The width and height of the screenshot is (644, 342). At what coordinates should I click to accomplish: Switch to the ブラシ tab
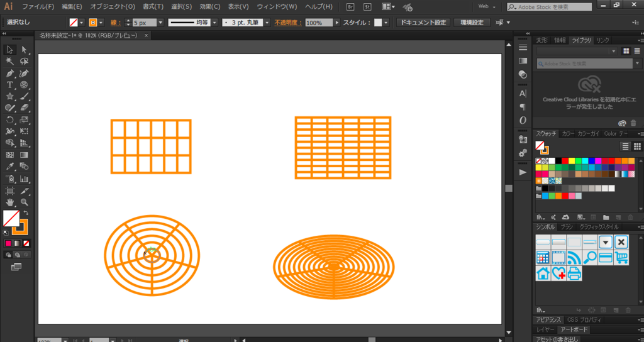567,226
